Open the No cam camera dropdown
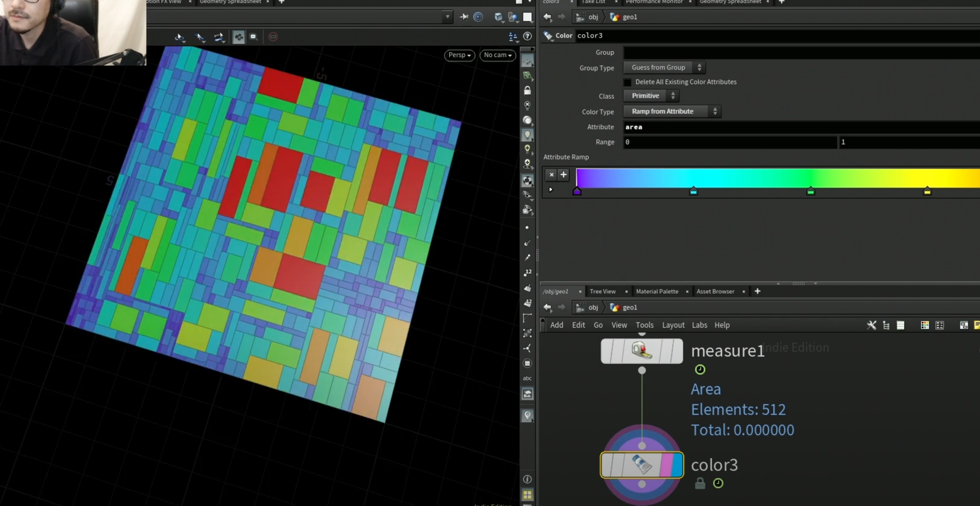Screen dimensions: 980x506 (x=498, y=55)
